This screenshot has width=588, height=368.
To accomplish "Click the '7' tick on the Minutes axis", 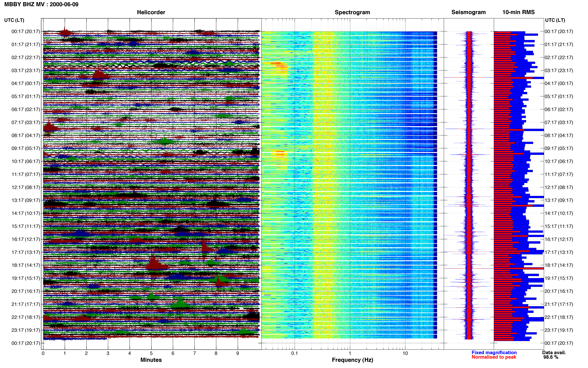I will [x=195, y=353].
